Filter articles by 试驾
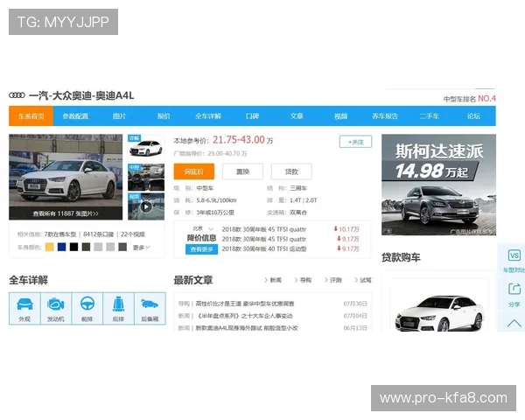Viewport: 525px width, 420px height. (363, 280)
